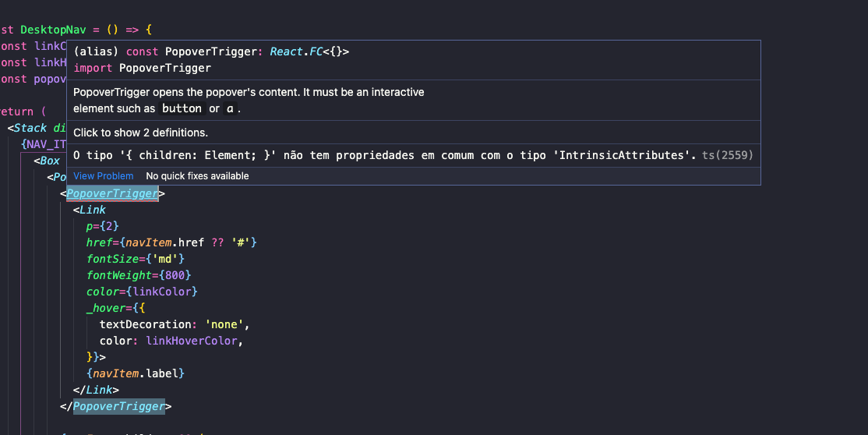Image resolution: width=868 pixels, height=435 pixels.
Task: Click textDecoration: 'none' line
Action: pyautogui.click(x=175, y=324)
